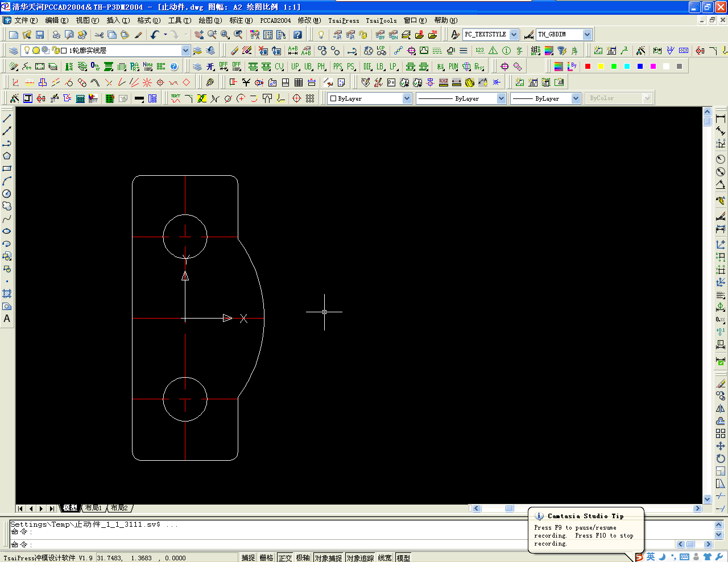Click the Print icon
This screenshot has height=562, width=728.
56,35
